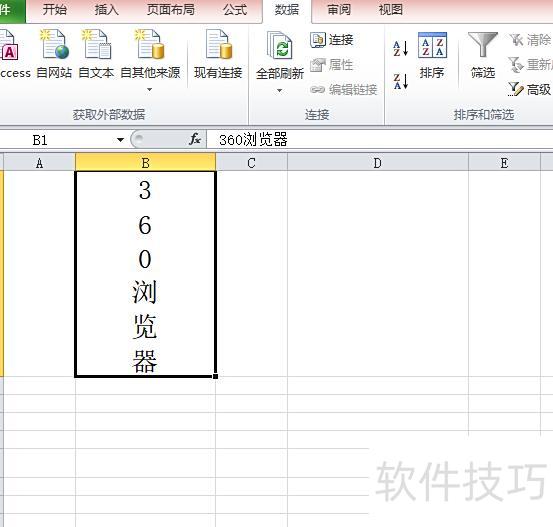
Task: Select column D header
Action: pos(378,163)
